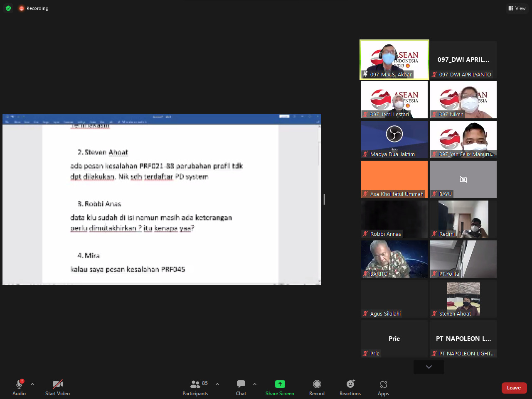Turn on camera with Start Video
This screenshot has width=532, height=399.
(57, 387)
